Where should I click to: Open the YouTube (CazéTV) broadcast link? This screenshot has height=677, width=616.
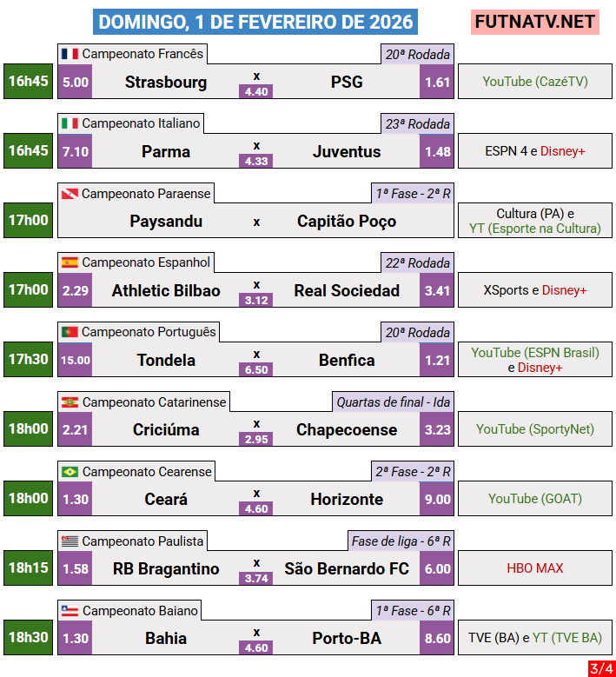535,82
